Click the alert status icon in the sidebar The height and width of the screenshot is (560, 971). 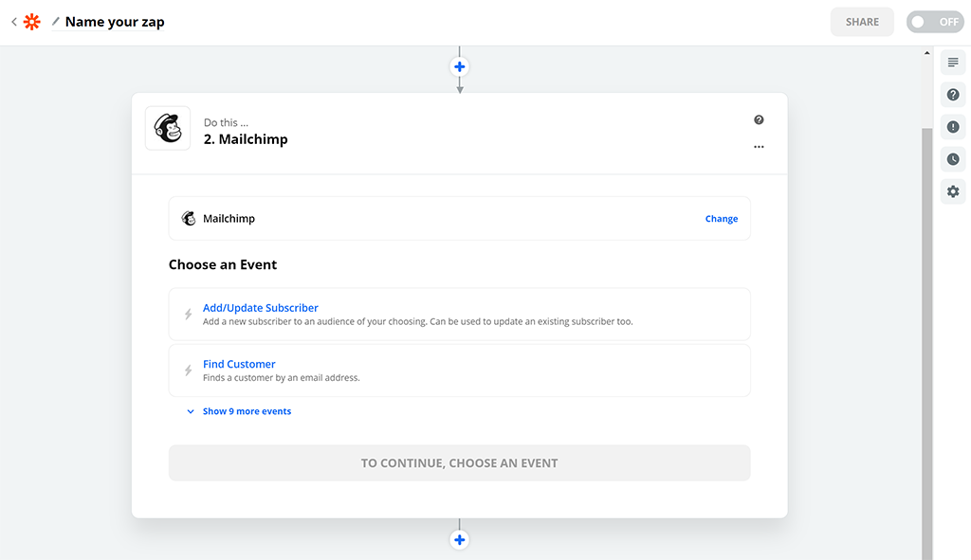[952, 126]
